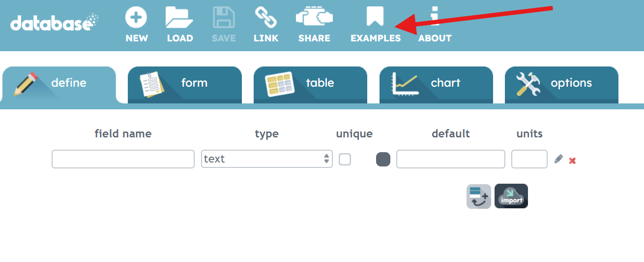This screenshot has height=262, width=644.
Task: Switch to the table tab
Action: (x=311, y=85)
